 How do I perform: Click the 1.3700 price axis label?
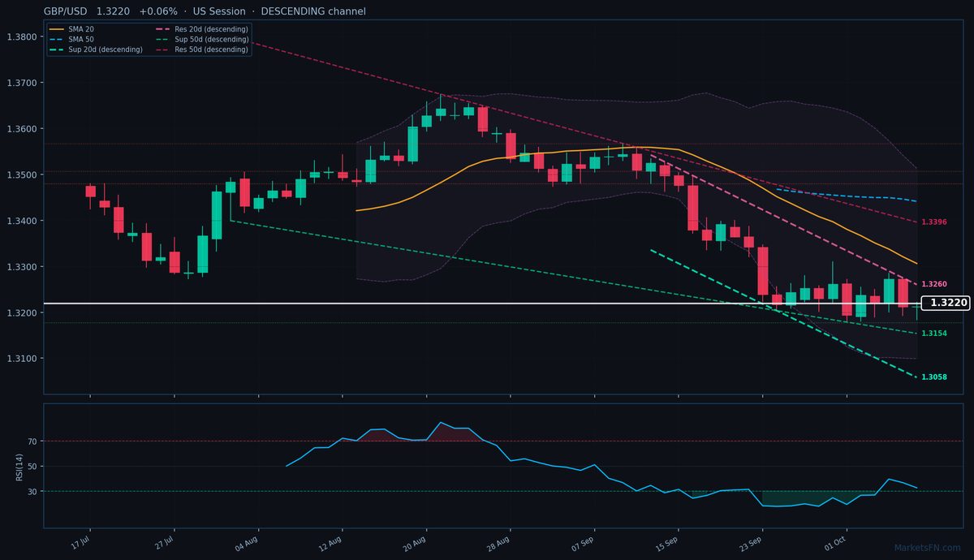pos(21,83)
